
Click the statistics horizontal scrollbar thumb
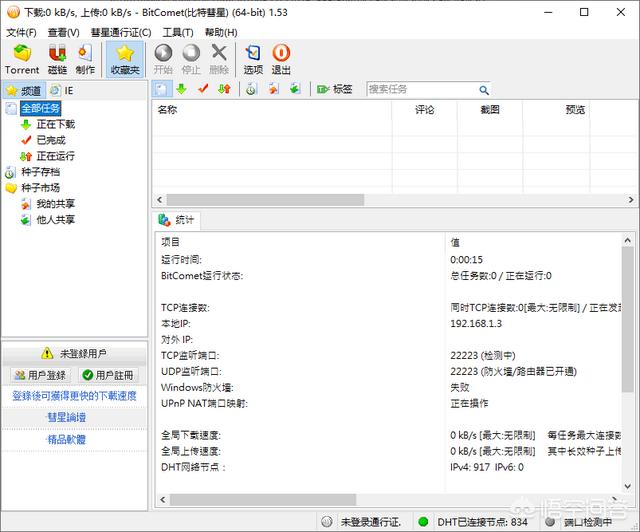point(263,499)
